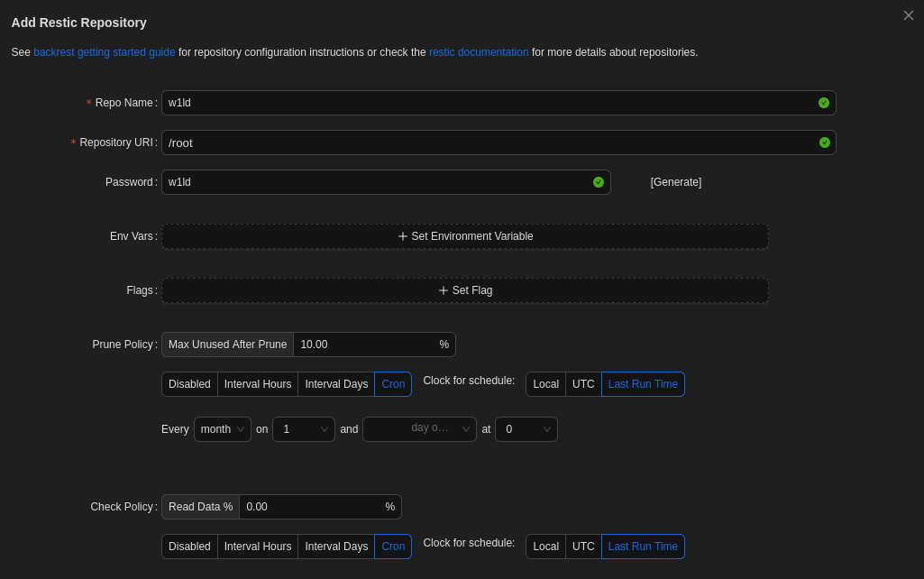The image size is (924, 579).
Task: Disable the prune policy schedule
Action: tap(189, 383)
